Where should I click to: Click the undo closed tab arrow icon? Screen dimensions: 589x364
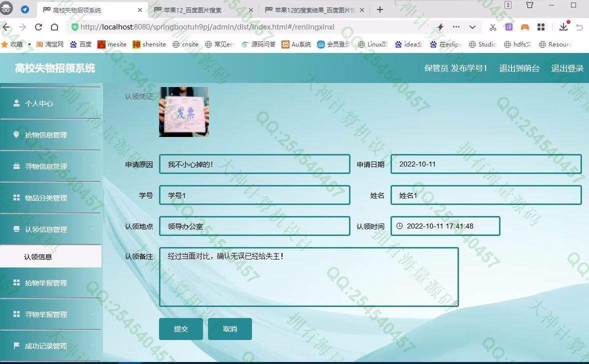[x=579, y=27]
